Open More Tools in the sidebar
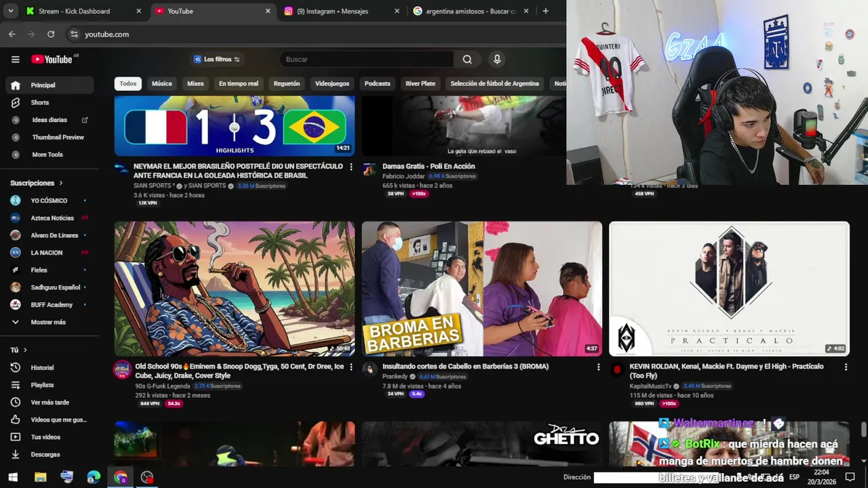 [x=50, y=155]
